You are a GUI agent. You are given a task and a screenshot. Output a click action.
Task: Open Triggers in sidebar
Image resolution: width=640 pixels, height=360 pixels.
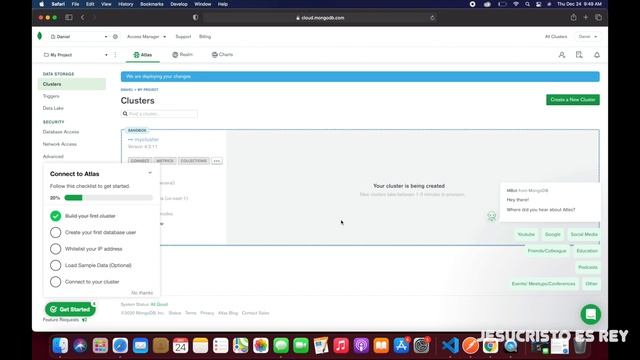[x=51, y=96]
